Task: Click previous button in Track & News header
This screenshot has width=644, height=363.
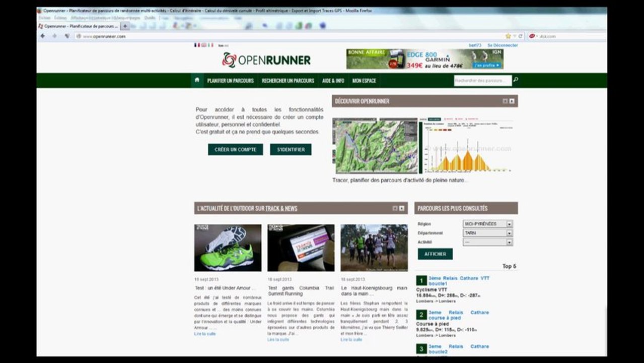Action: coord(395,208)
